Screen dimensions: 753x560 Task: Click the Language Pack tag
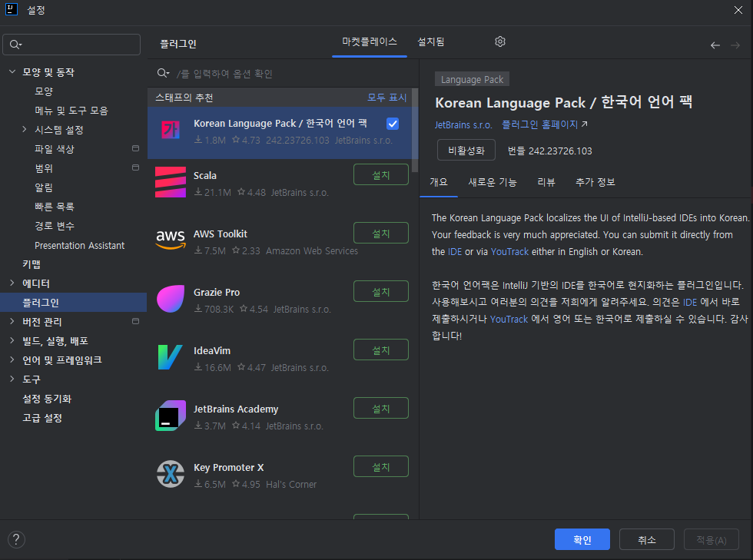coord(472,79)
